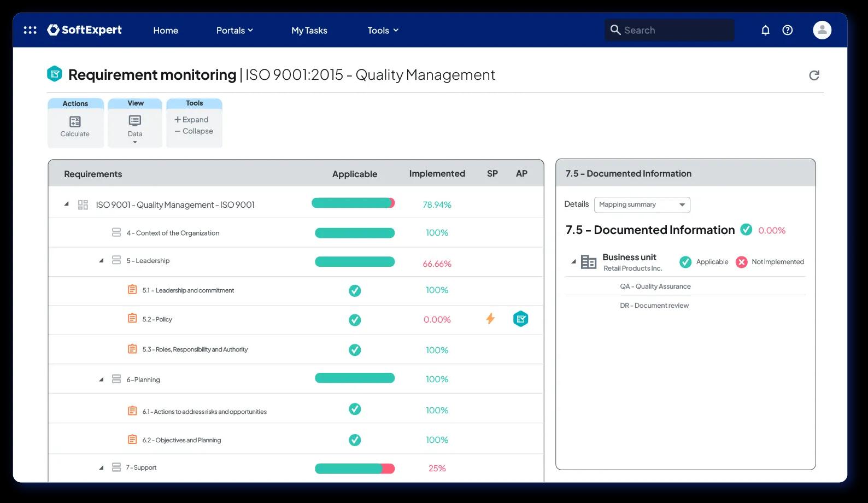Click the Data view icon
The height and width of the screenshot is (503, 868).
click(x=135, y=121)
